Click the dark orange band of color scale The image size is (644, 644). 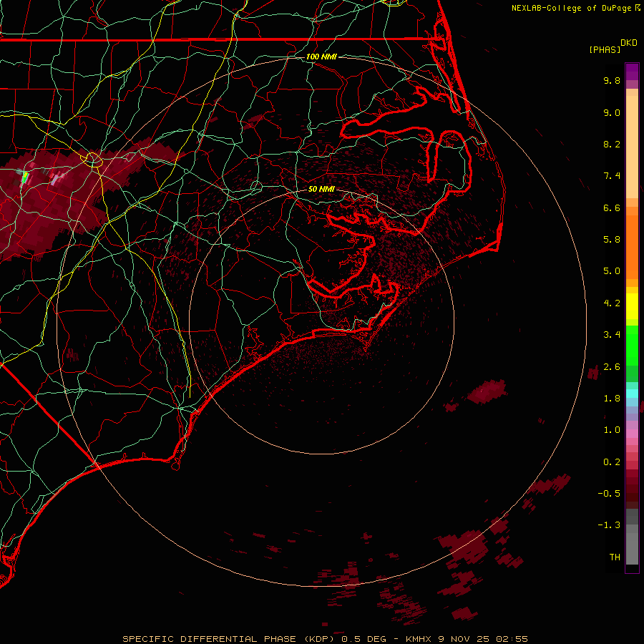coord(632,246)
